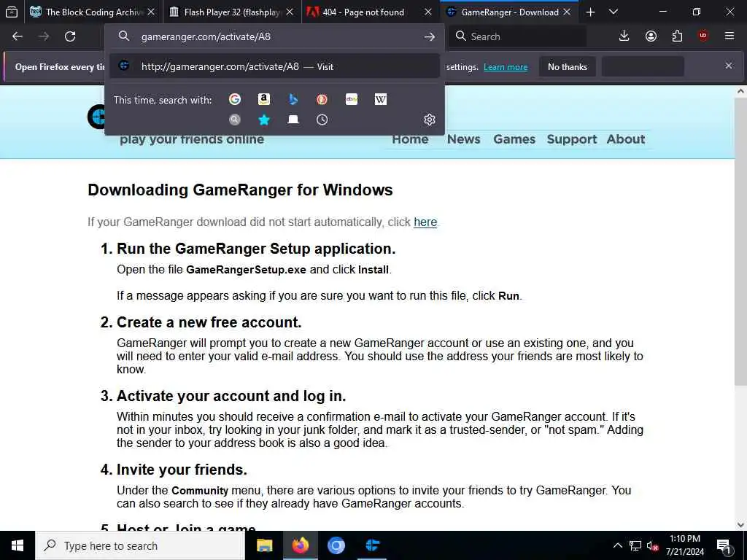The width and height of the screenshot is (747, 560).
Task: Click the go arrow in address bar
Action: [429, 36]
